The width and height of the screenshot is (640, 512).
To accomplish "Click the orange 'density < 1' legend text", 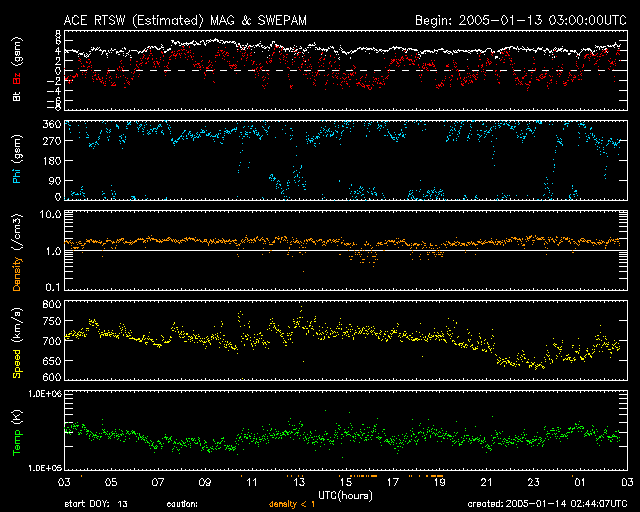I will click(292, 503).
